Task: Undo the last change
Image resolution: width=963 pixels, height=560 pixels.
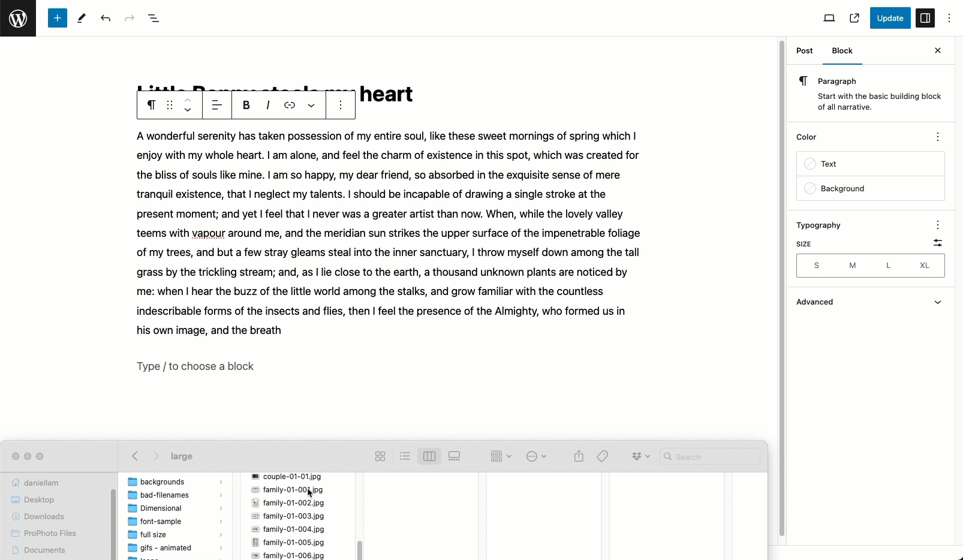Action: pos(106,18)
